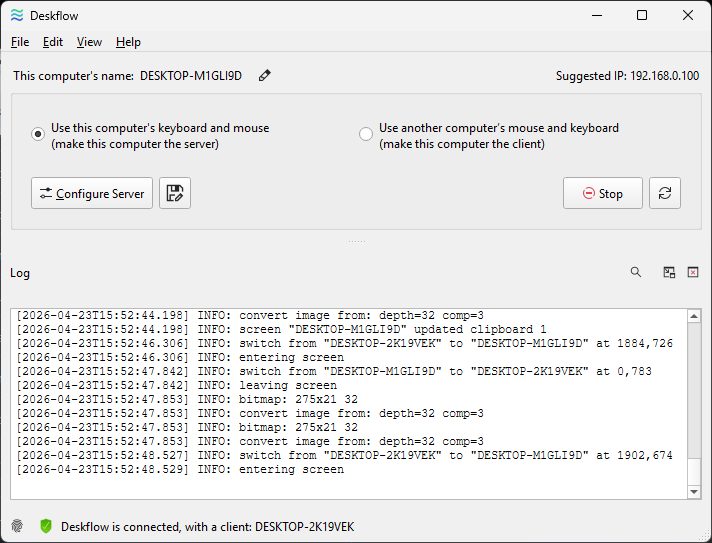Click the Stop button
The height and width of the screenshot is (543, 712).
tap(603, 193)
